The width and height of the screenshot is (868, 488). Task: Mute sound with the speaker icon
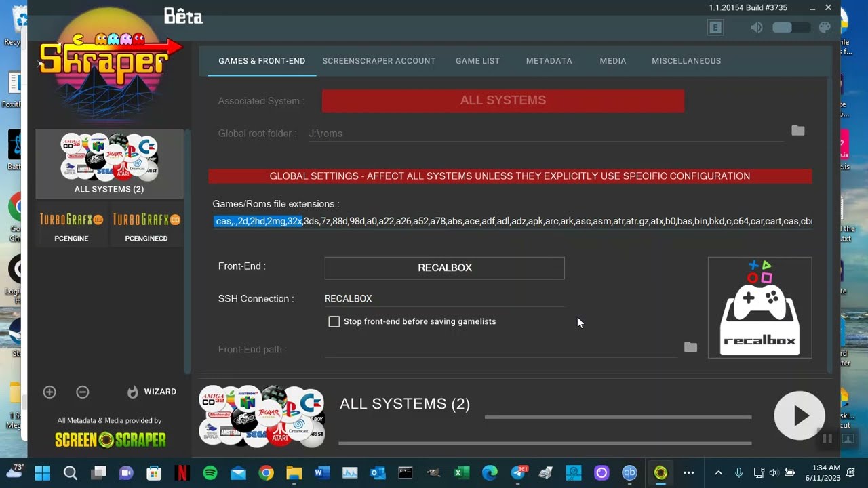(x=757, y=28)
